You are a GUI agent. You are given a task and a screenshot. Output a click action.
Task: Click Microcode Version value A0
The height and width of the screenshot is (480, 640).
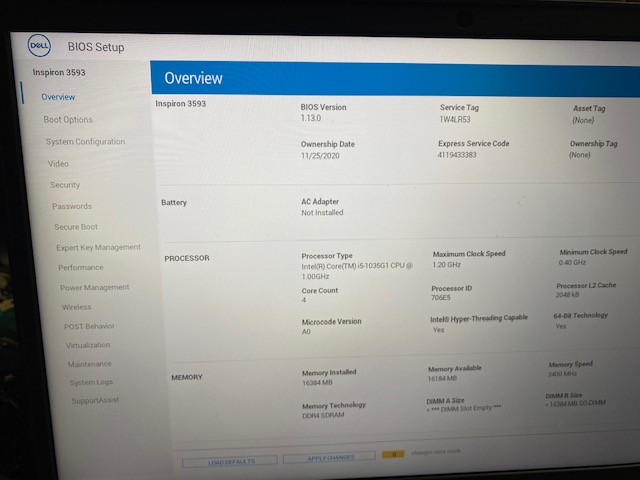click(306, 331)
